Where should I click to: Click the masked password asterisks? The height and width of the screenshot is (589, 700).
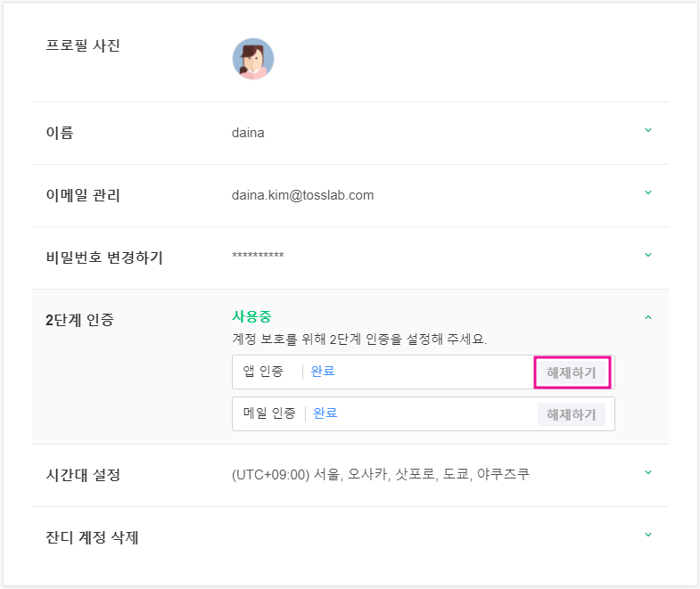click(258, 258)
